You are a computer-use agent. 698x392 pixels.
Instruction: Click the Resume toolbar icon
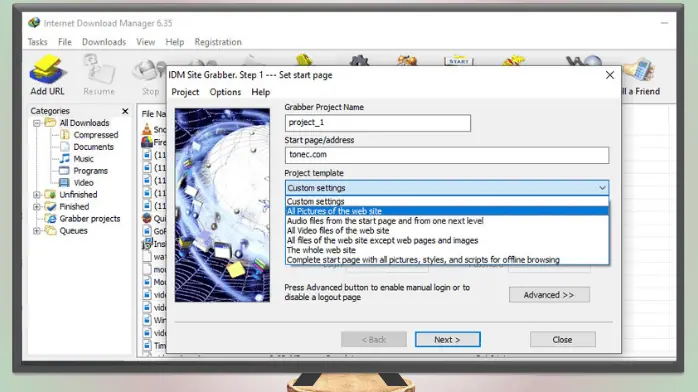point(99,75)
